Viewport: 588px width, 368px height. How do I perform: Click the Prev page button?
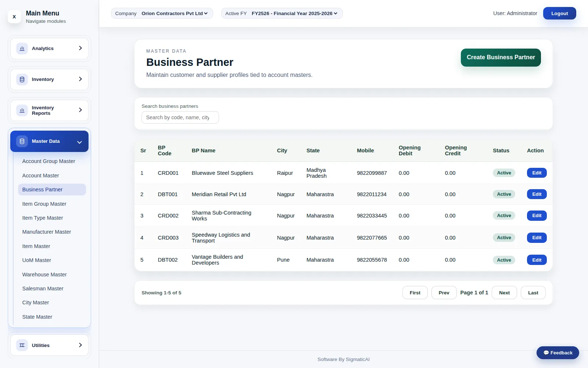444,293
